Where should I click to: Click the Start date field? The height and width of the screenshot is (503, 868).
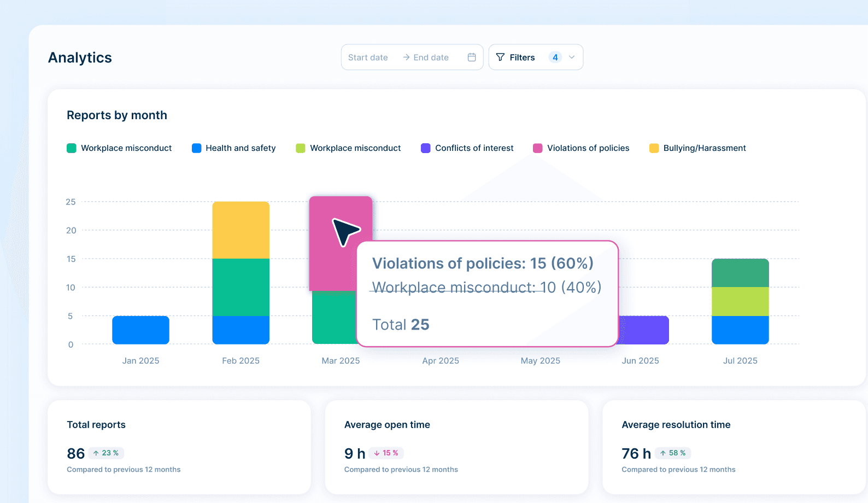tap(368, 57)
